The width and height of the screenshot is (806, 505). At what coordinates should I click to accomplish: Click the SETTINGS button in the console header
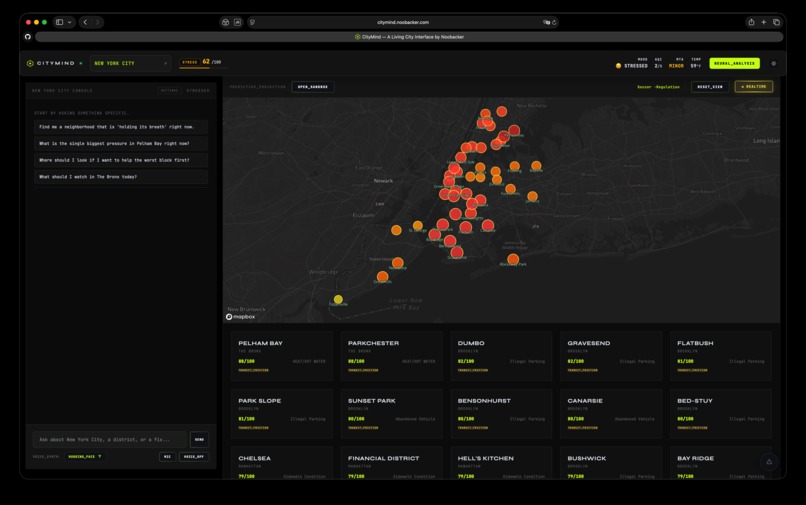(x=169, y=91)
